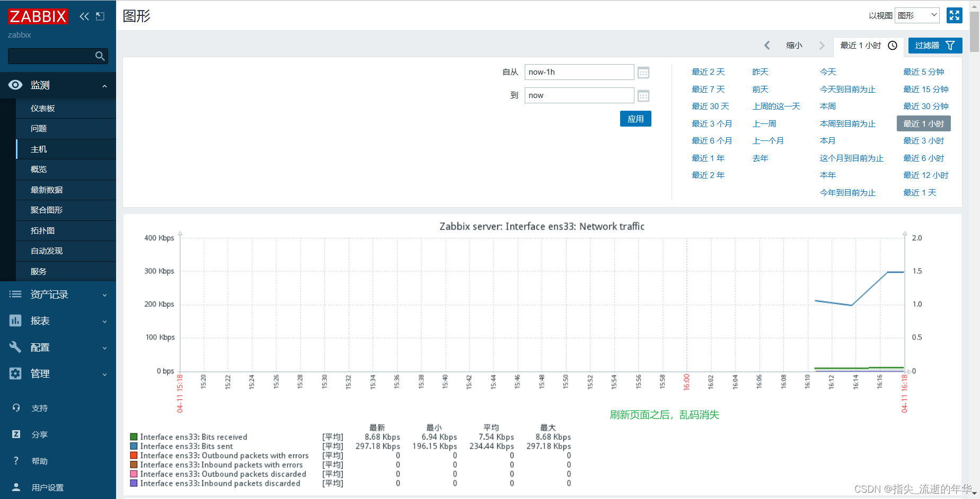Image resolution: width=980 pixels, height=499 pixels.
Task: Click blue Bits sent legend swatch
Action: click(x=134, y=447)
